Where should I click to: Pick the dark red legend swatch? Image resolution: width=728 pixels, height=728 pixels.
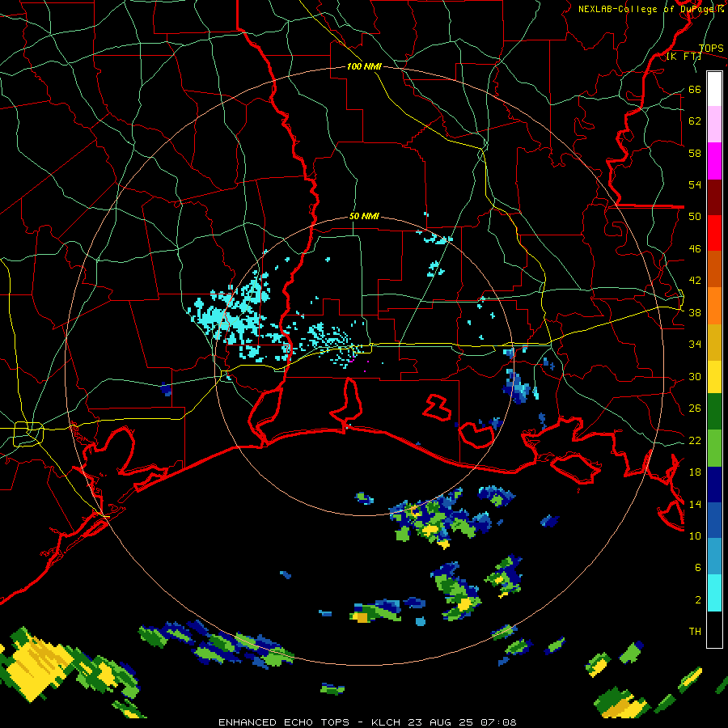[714, 197]
